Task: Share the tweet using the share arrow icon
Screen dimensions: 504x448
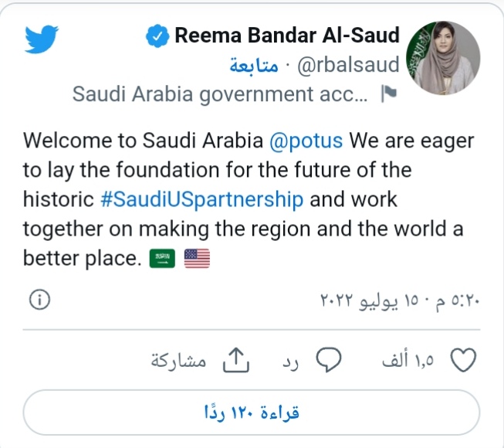Action: pyautogui.click(x=234, y=359)
